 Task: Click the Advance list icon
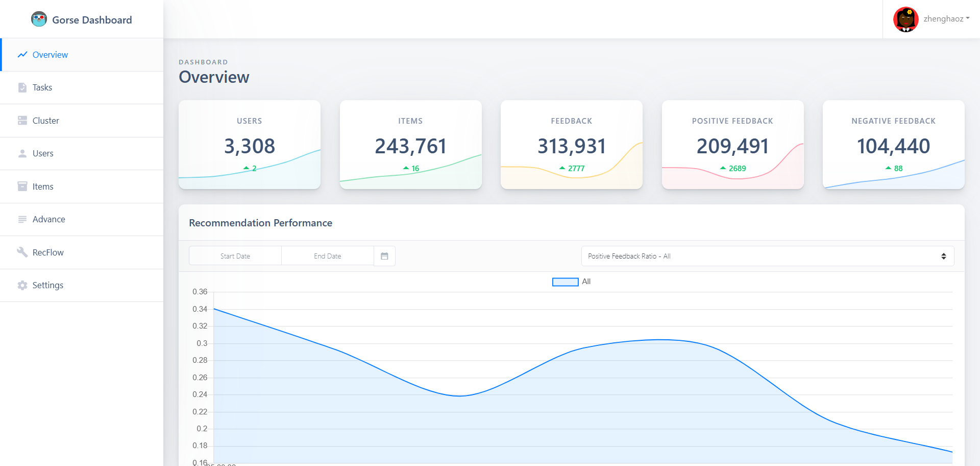pos(22,220)
